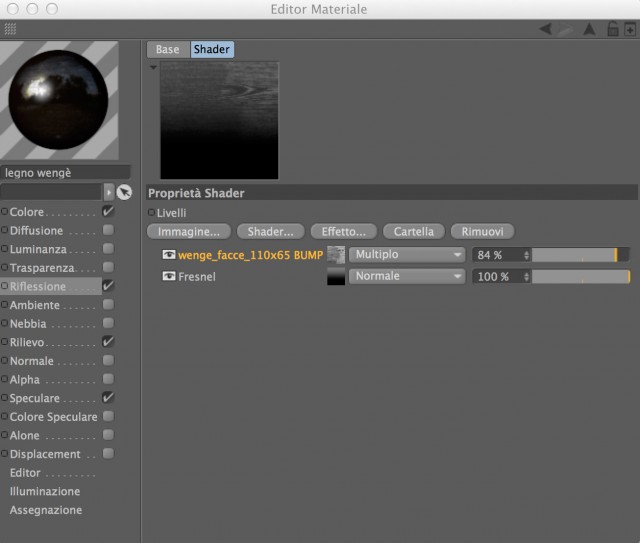Enable the Diffusione channel checkbox
640x543 pixels.
coord(108,230)
